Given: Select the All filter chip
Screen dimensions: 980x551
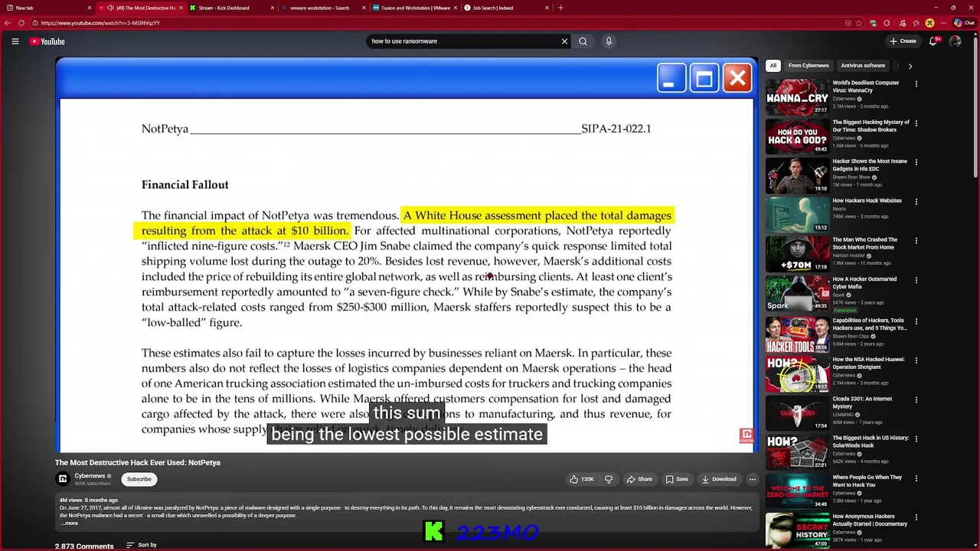Looking at the screenshot, I should [773, 66].
